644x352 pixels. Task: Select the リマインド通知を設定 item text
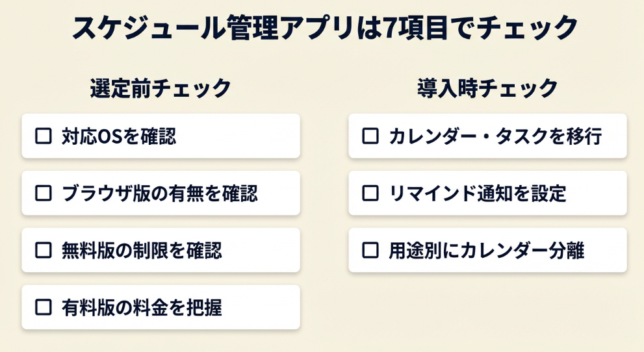click(x=478, y=194)
